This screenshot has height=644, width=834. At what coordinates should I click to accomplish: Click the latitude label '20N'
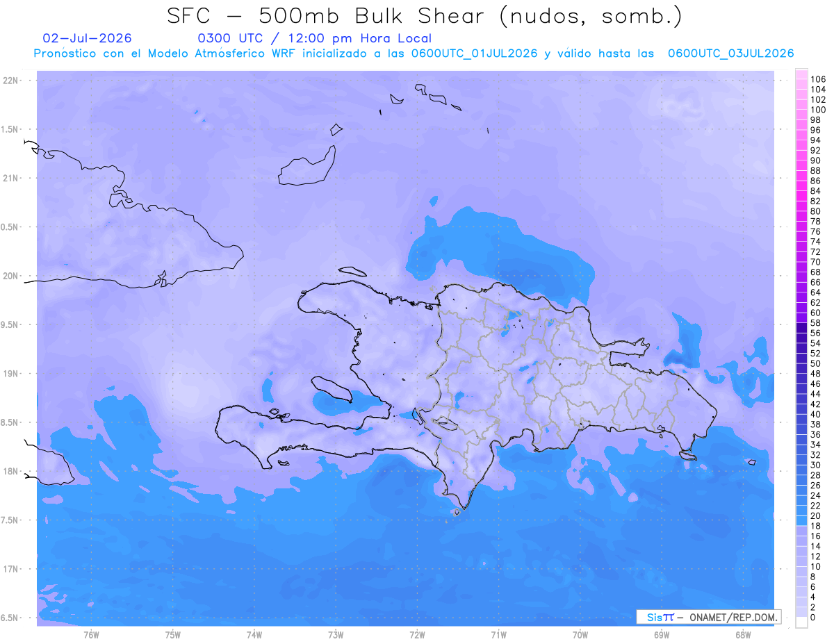10,276
